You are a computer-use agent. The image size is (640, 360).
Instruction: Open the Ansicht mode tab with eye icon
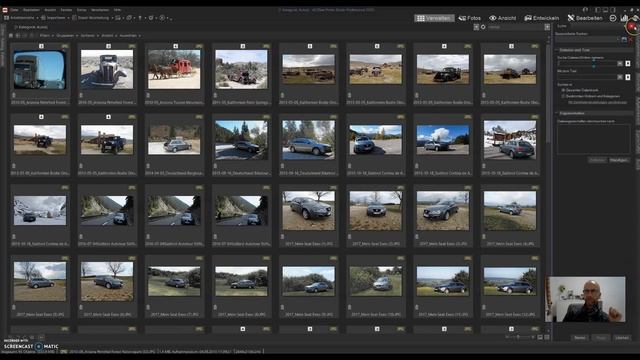click(502, 18)
